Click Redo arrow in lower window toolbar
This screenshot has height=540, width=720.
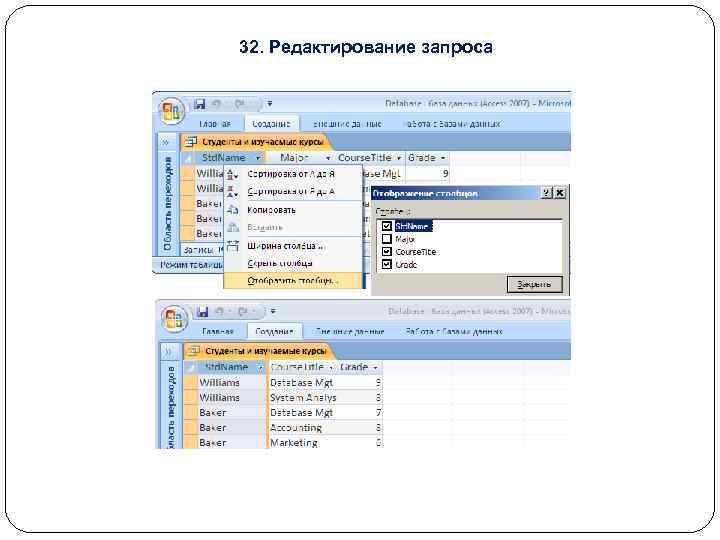[242, 312]
